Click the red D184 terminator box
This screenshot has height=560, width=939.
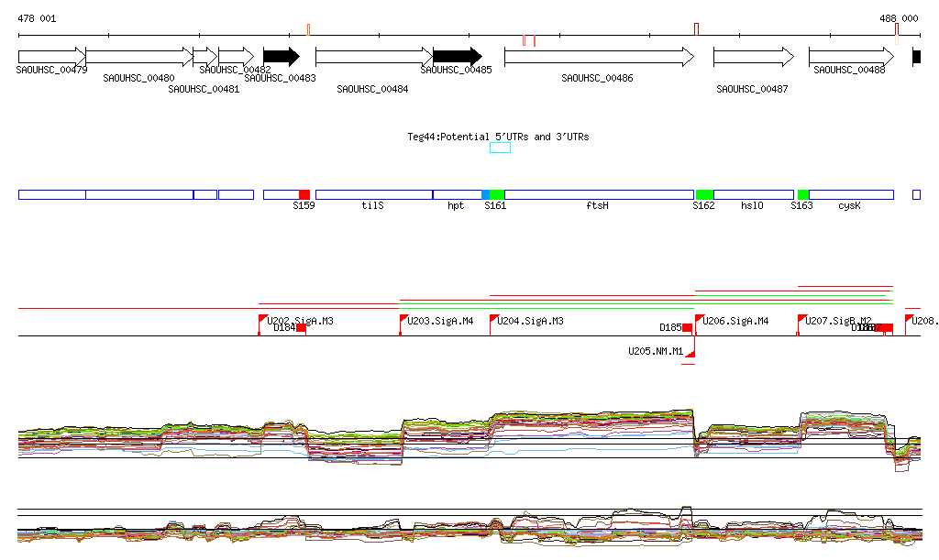click(x=301, y=328)
